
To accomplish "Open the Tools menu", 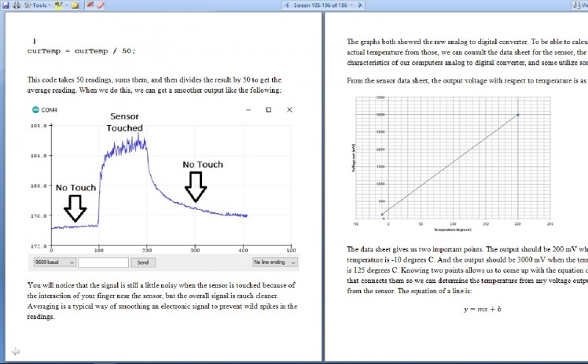I will [x=37, y=6].
